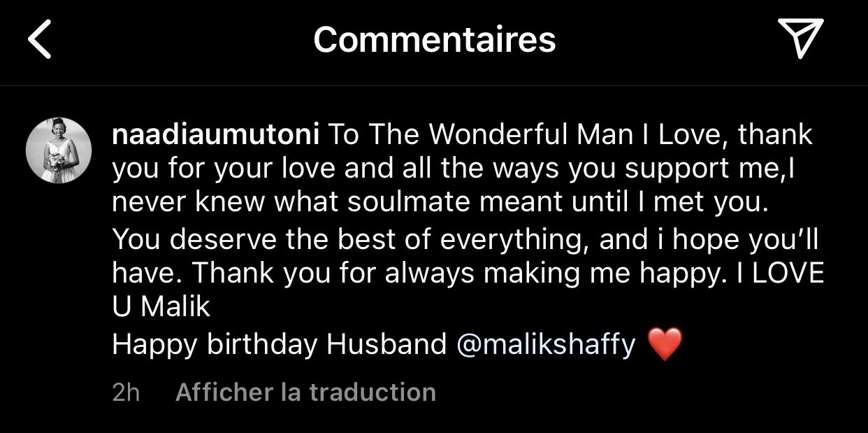Click the text "U Malik"
The width and height of the screenshot is (868, 433).
coord(161,308)
